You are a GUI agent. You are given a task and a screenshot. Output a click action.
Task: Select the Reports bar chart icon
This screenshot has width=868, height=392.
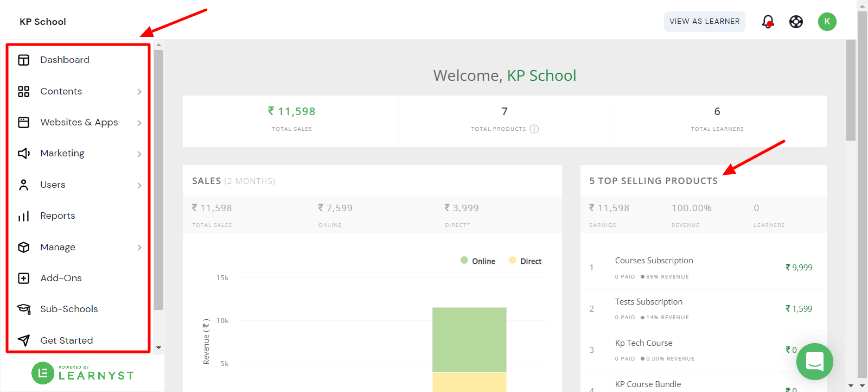pos(24,216)
